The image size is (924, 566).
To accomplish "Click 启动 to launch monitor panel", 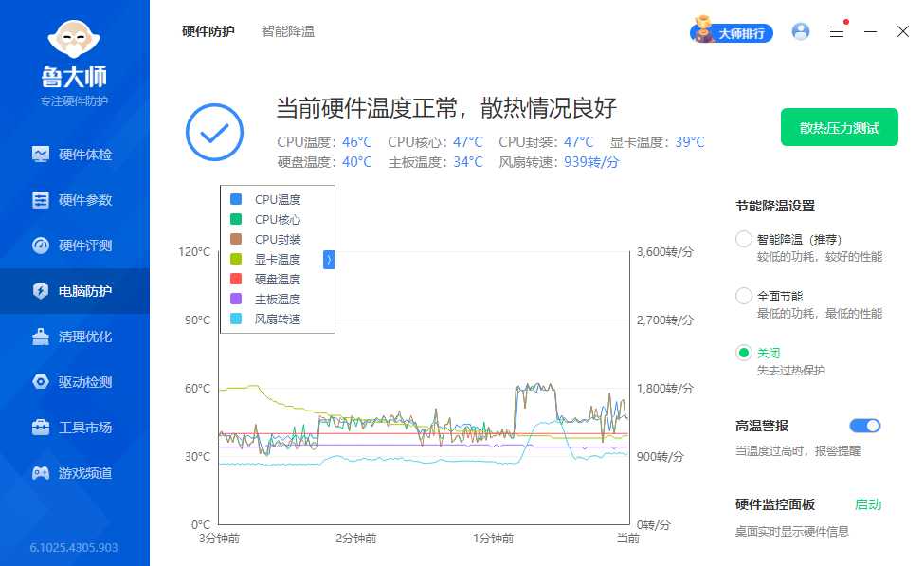I will (x=868, y=504).
